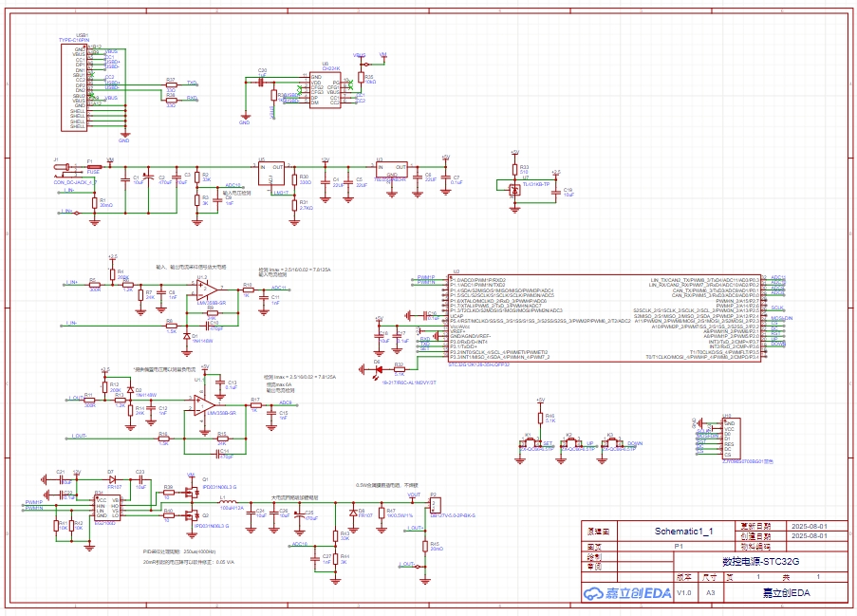Click pull-down resistor R41
The image size is (857, 616).
(x=56, y=525)
